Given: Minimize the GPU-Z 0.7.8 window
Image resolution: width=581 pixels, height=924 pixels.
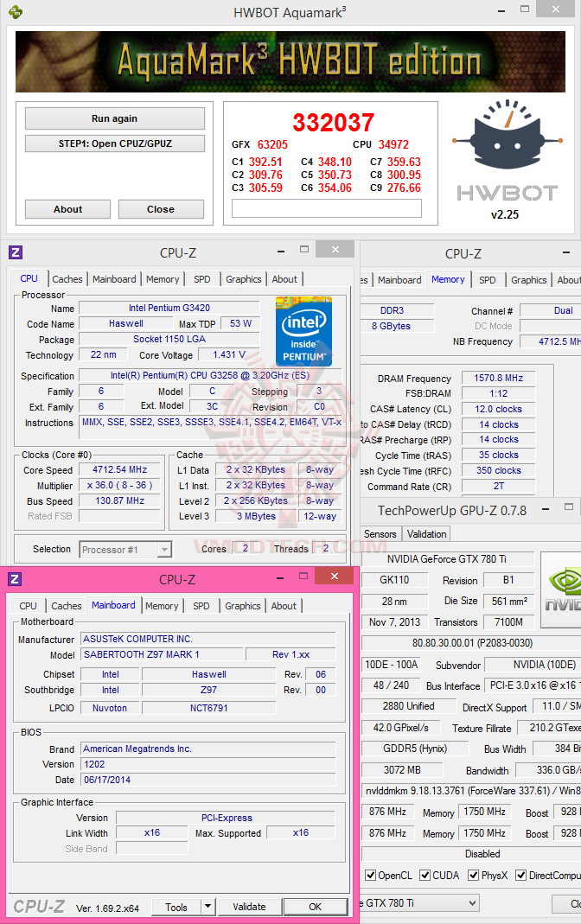Looking at the screenshot, I should [x=545, y=509].
